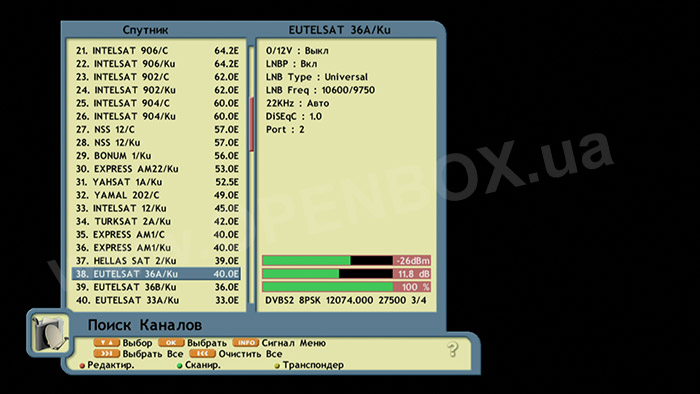The width and height of the screenshot is (700, 394).
Task: Click the satellite dish icon
Action: tap(50, 334)
